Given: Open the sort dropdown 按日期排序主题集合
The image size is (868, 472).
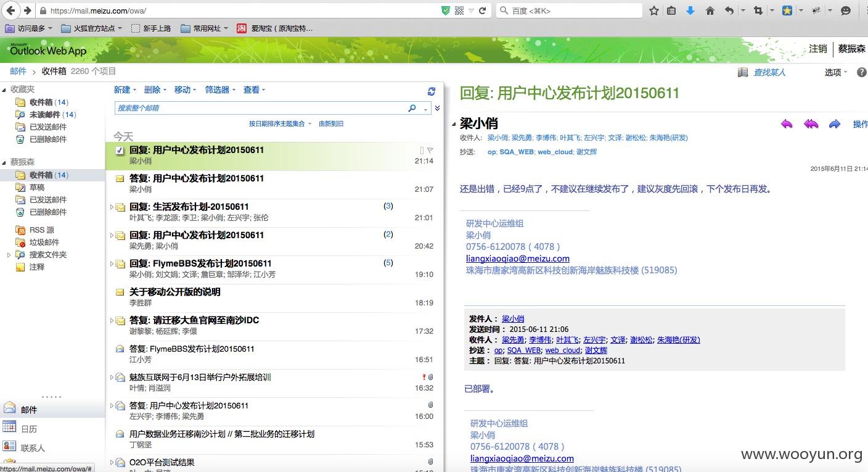Looking at the screenshot, I should pyautogui.click(x=280, y=123).
